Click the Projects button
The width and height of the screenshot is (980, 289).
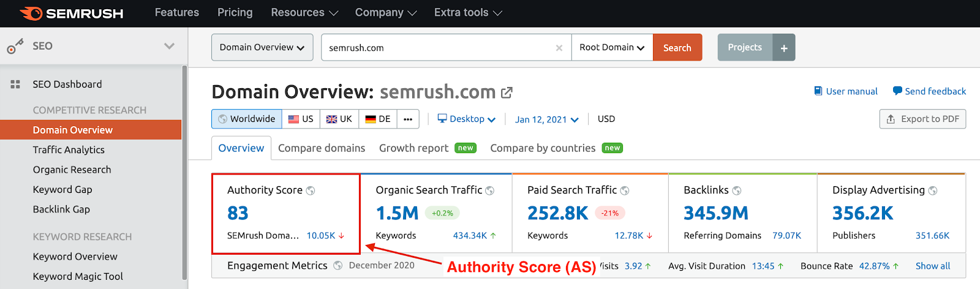click(x=745, y=47)
